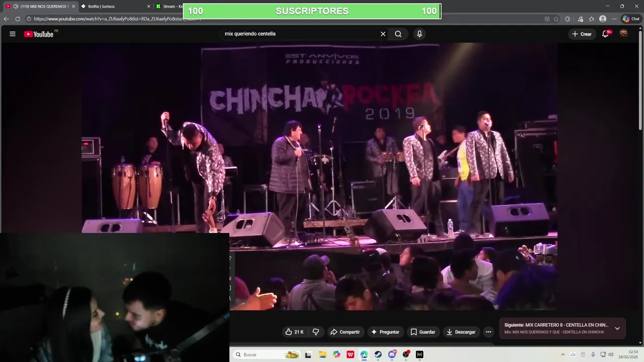The height and width of the screenshot is (362, 644).
Task: Open the browser profile avatar
Action: click(603, 19)
